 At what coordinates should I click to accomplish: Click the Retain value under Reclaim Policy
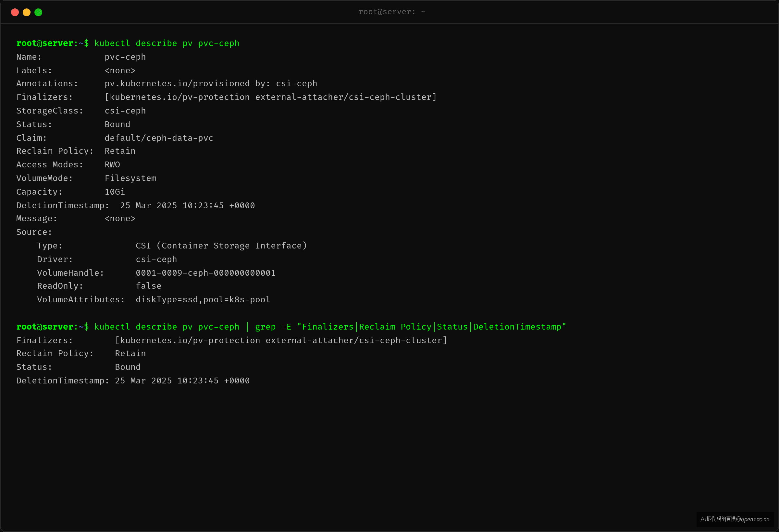coord(120,151)
